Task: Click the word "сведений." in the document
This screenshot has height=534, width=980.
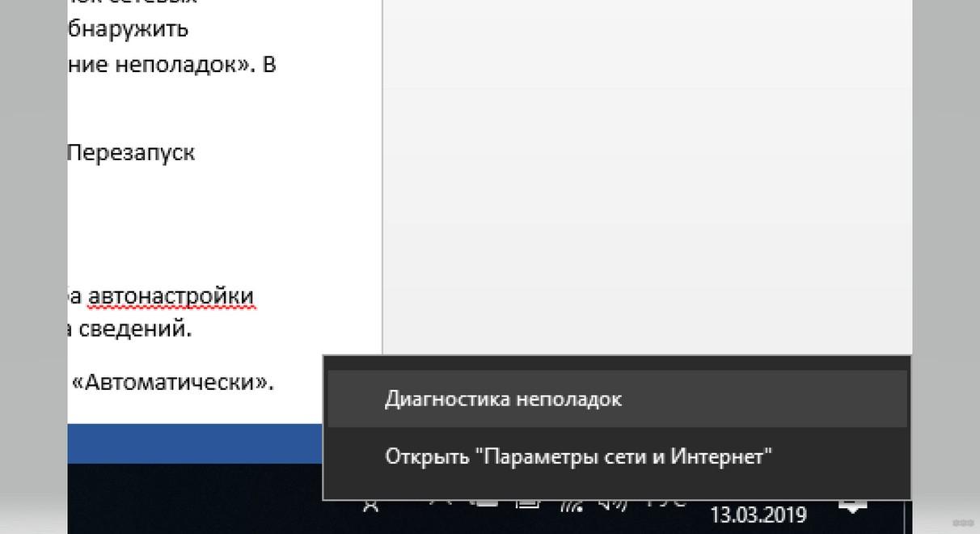Action: (x=136, y=328)
